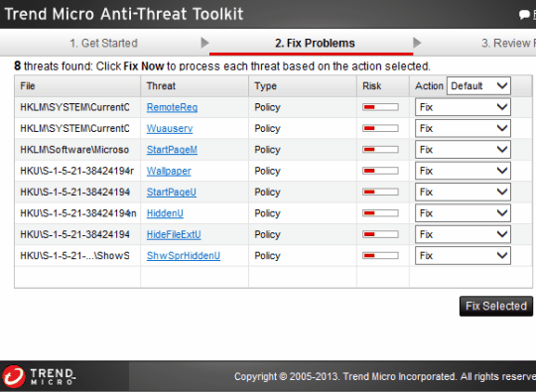Click the file cell in RemoteReg row

click(x=77, y=107)
